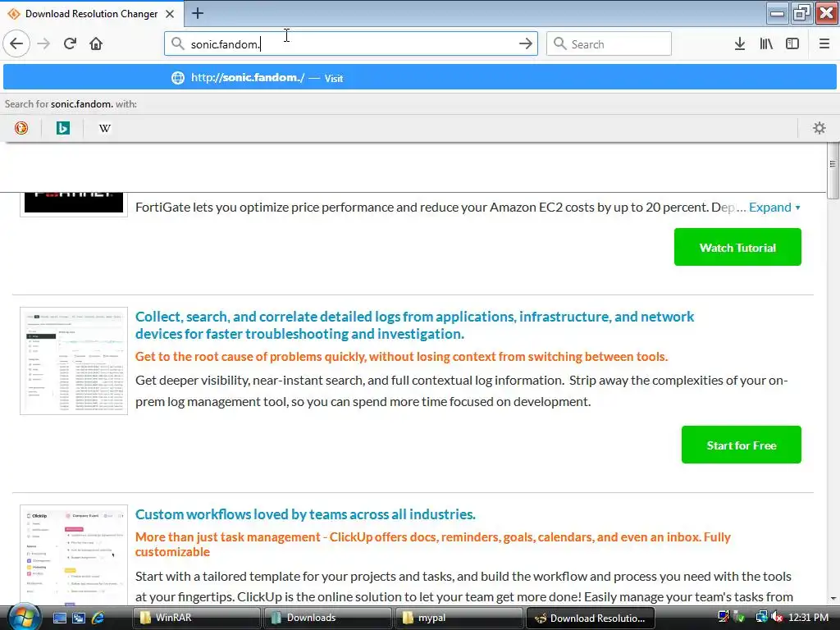840x630 pixels.
Task: Open the browser home page
Action: point(96,43)
